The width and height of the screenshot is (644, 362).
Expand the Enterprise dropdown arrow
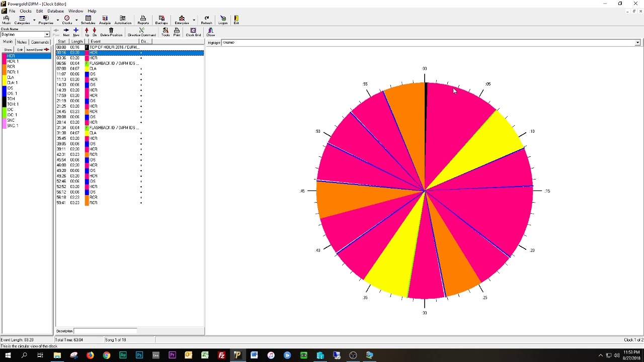tap(194, 20)
